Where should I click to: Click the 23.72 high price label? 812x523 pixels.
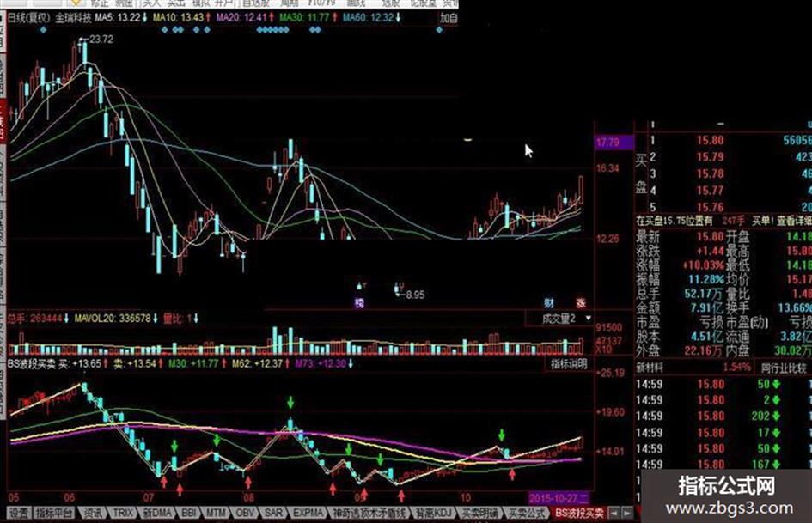[x=101, y=40]
